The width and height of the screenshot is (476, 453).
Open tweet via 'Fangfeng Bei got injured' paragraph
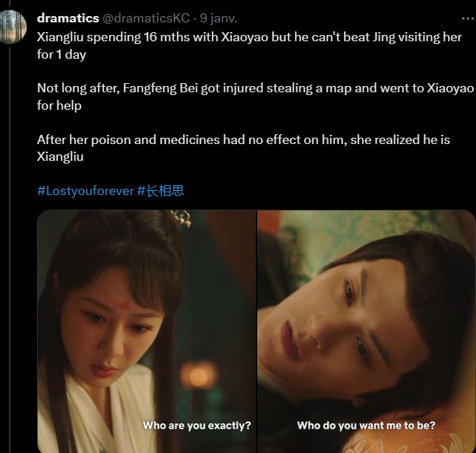(255, 96)
